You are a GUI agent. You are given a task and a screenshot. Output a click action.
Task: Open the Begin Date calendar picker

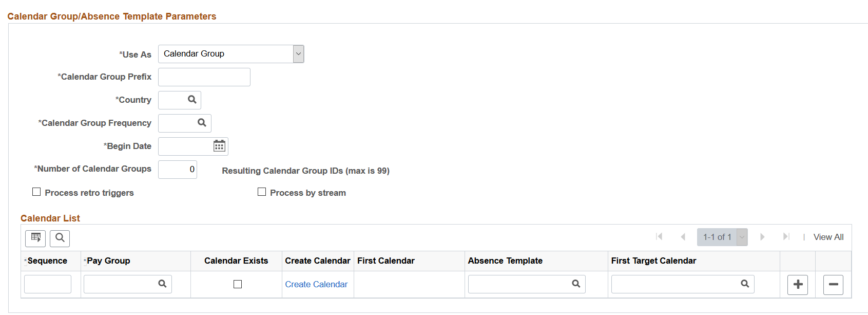tap(219, 146)
